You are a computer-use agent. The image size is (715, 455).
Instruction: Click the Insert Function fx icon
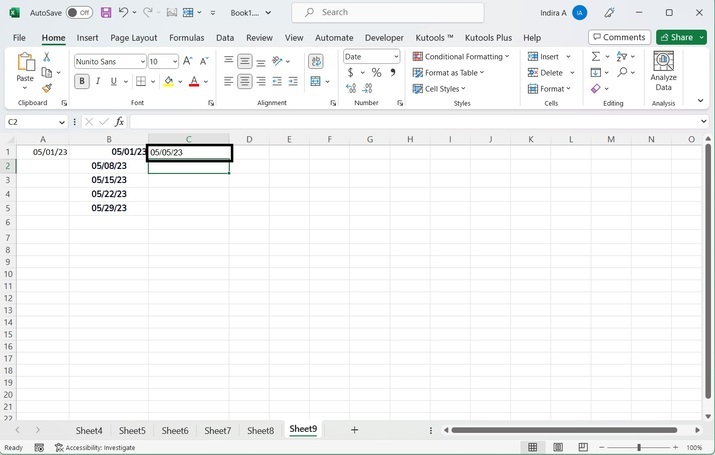click(x=119, y=122)
